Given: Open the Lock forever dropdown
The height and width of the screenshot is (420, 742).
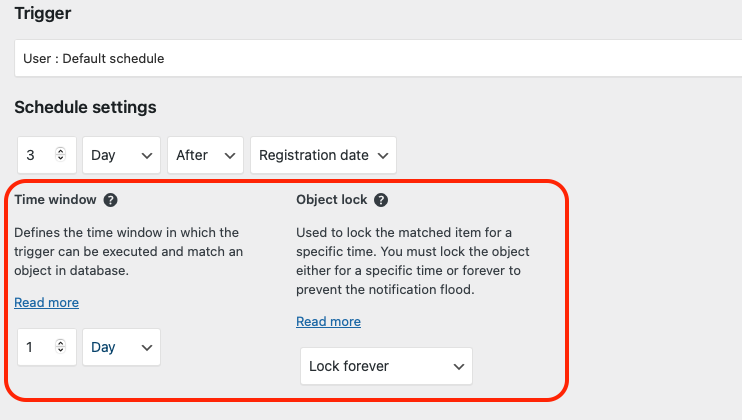Looking at the screenshot, I should pos(386,366).
